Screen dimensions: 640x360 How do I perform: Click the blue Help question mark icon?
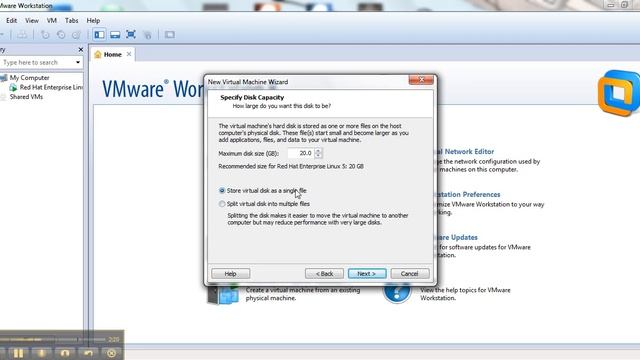[397, 293]
